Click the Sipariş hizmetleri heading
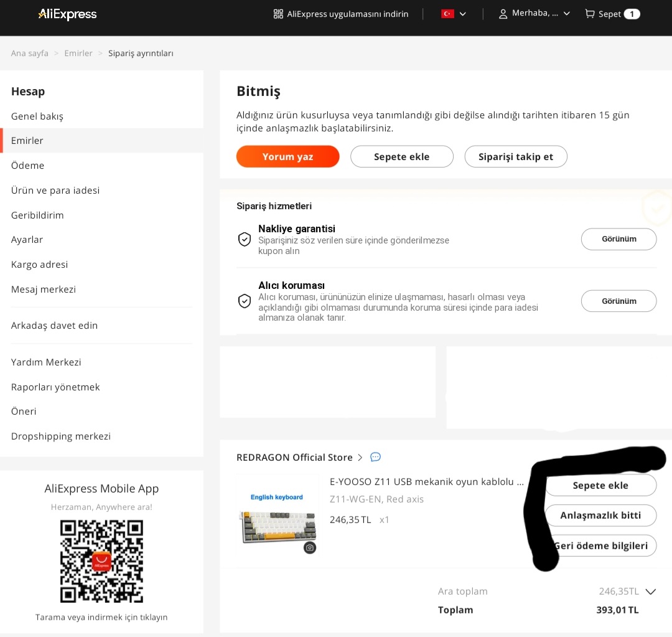672x637 pixels. click(274, 206)
